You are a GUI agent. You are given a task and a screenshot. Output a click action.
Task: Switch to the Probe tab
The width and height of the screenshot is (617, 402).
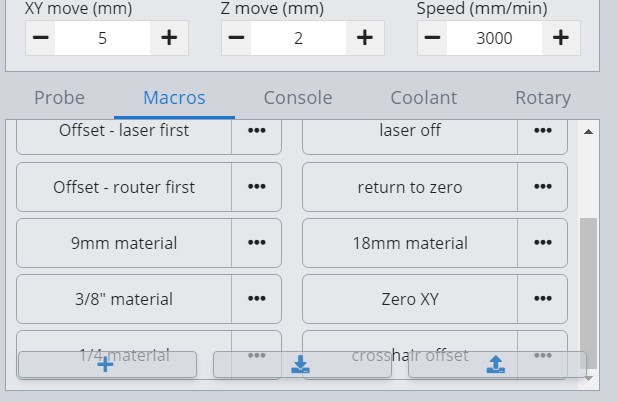click(59, 98)
